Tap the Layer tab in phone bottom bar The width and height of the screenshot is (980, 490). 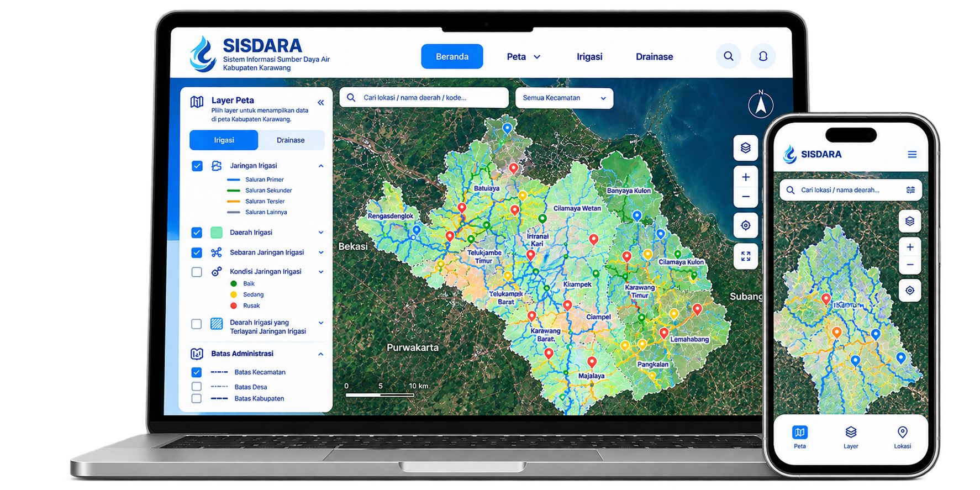tap(851, 437)
